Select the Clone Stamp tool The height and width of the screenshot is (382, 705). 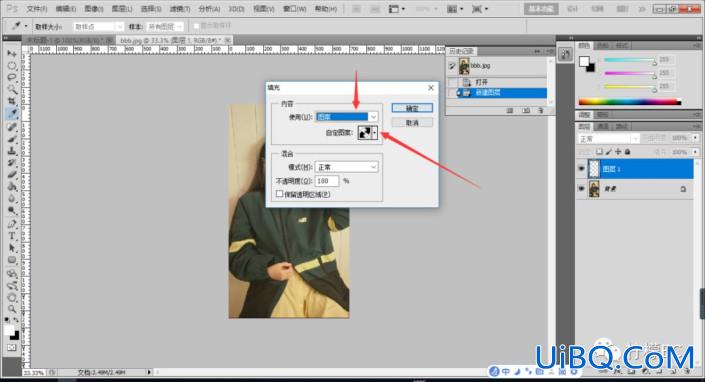tap(12, 151)
